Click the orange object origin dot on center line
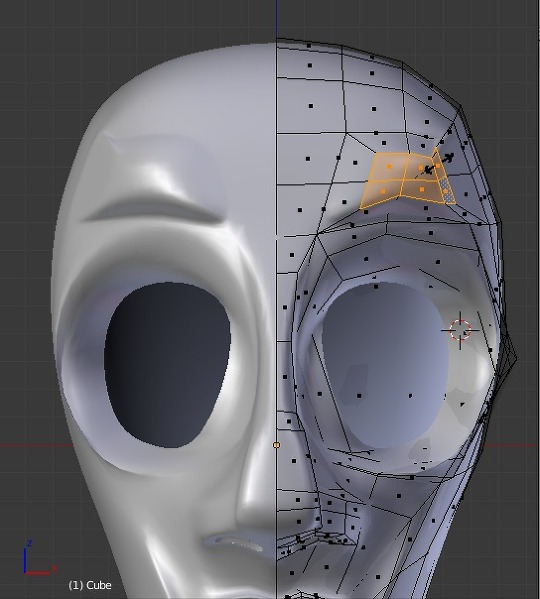Viewport: 540px width, 599px height. click(276, 445)
